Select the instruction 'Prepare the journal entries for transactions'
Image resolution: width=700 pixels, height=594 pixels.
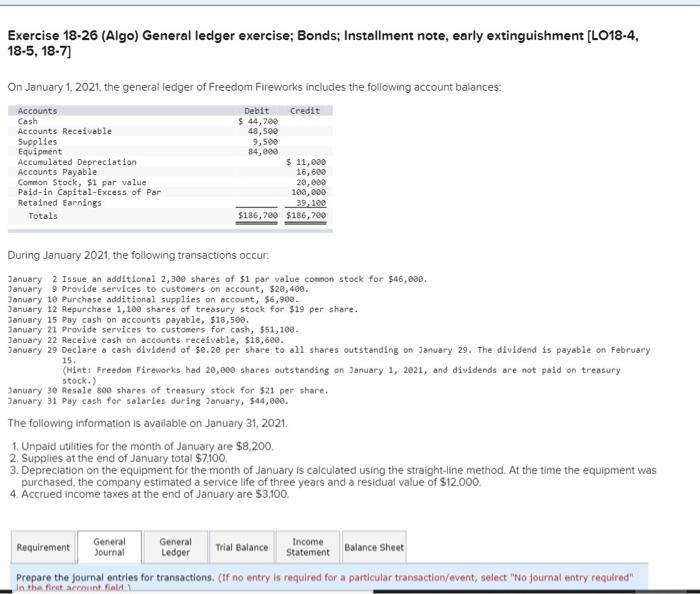tap(116, 577)
